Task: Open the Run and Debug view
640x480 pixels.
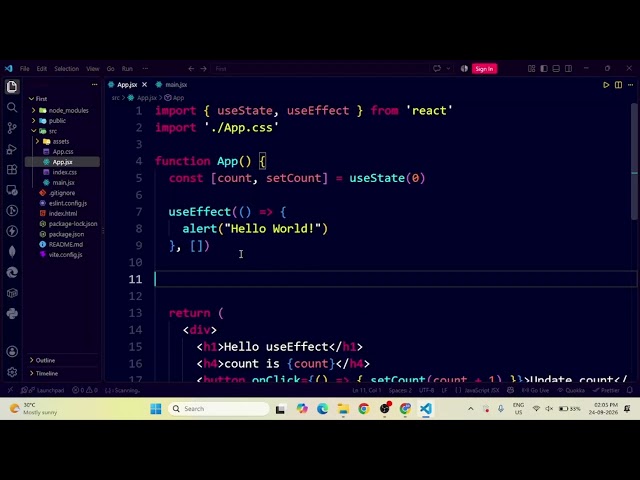Action: [12, 149]
